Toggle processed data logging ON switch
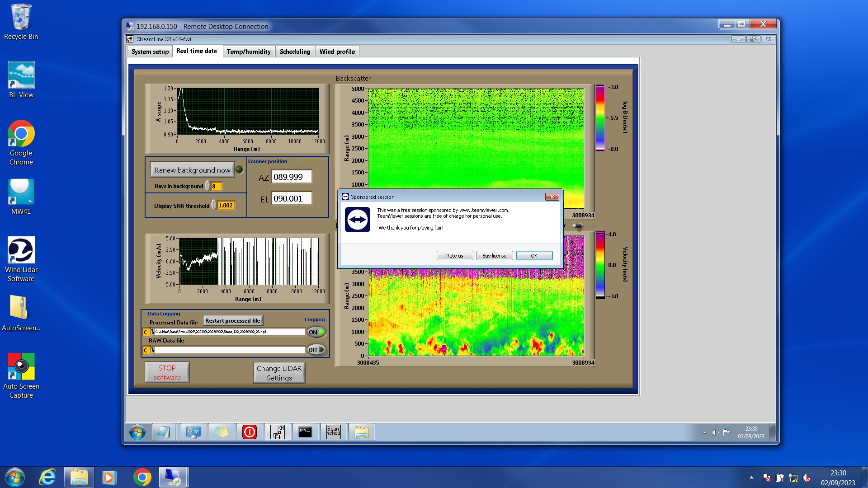The image size is (868, 488). click(316, 332)
